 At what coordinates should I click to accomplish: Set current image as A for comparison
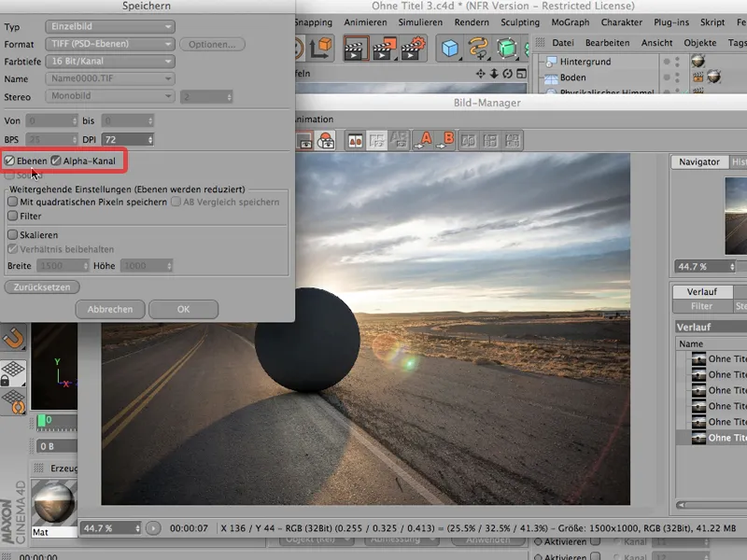[x=424, y=140]
